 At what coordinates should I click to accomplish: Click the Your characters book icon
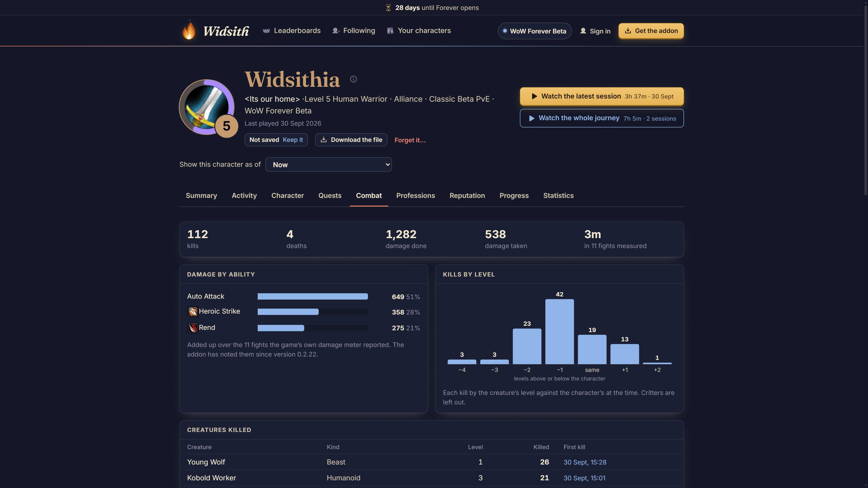point(390,31)
